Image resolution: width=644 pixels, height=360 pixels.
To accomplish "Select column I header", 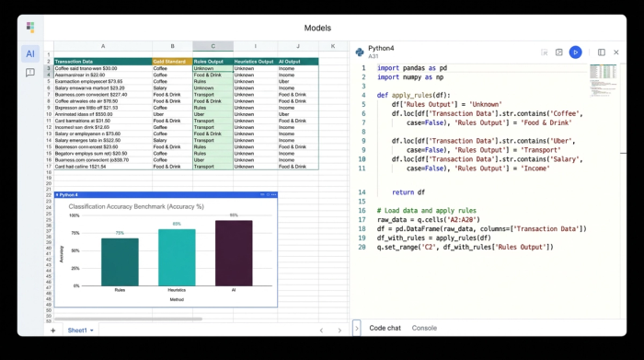I will coord(255,46).
